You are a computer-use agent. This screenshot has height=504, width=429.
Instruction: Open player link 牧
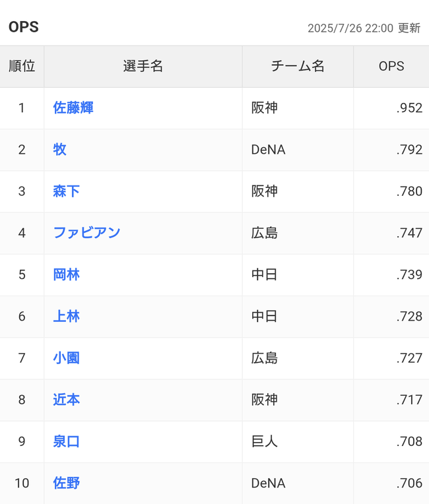click(x=60, y=150)
